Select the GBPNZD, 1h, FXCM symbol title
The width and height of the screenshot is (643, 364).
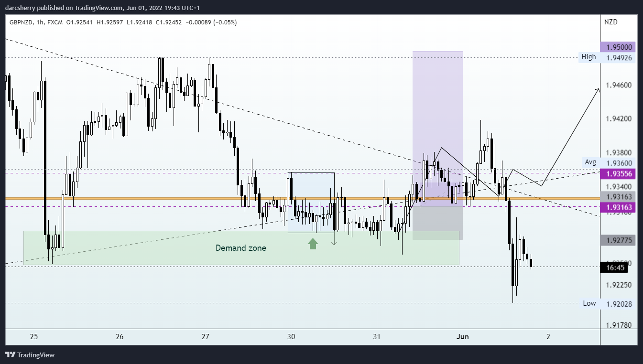tap(36, 22)
